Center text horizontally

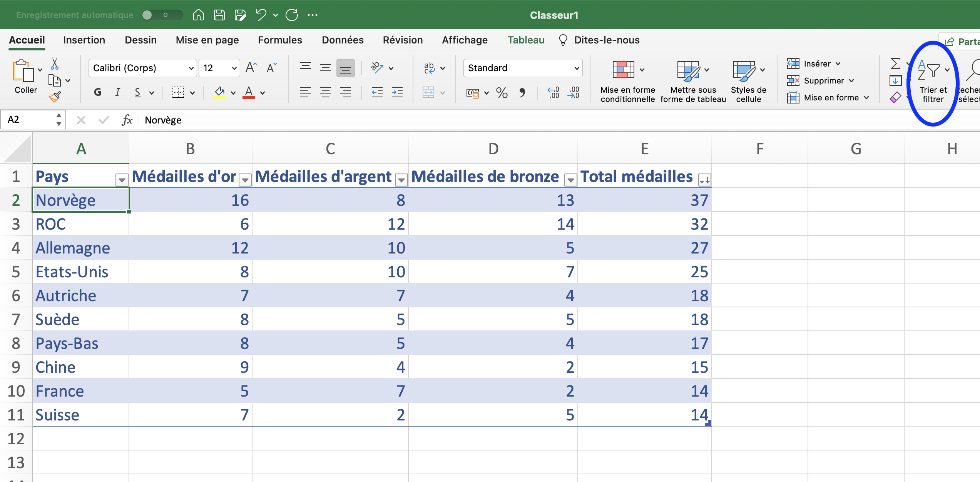pyautogui.click(x=326, y=92)
